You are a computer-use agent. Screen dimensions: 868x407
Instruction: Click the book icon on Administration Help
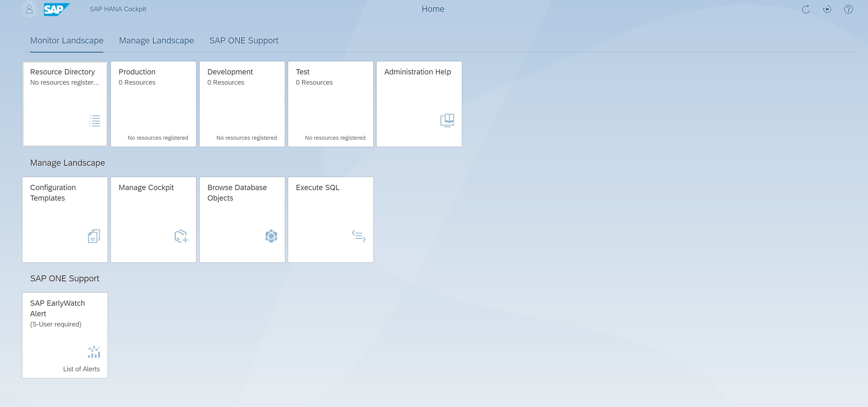(447, 120)
